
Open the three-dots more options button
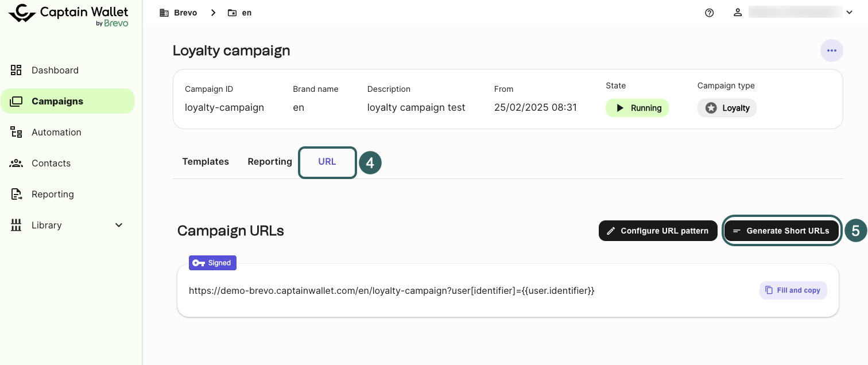[831, 51]
